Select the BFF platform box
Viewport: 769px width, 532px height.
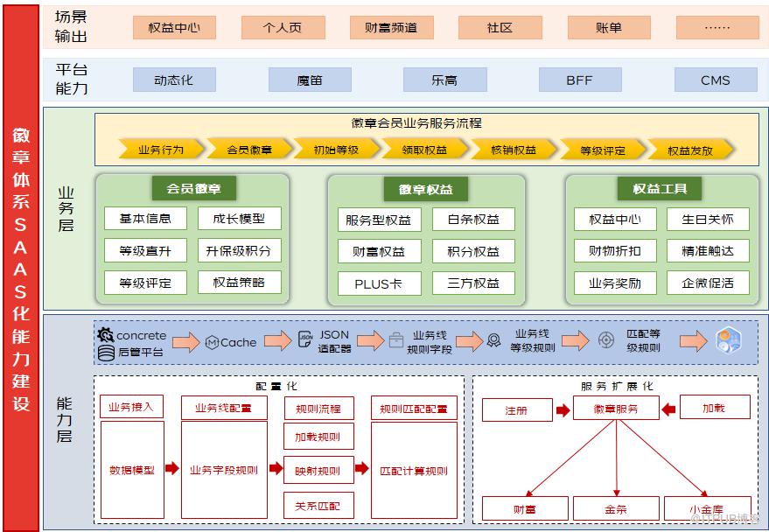[580, 80]
